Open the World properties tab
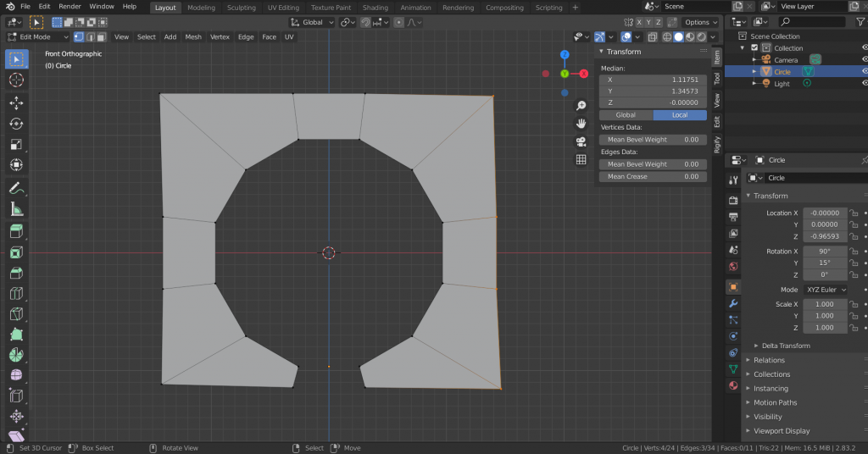 pyautogui.click(x=733, y=267)
